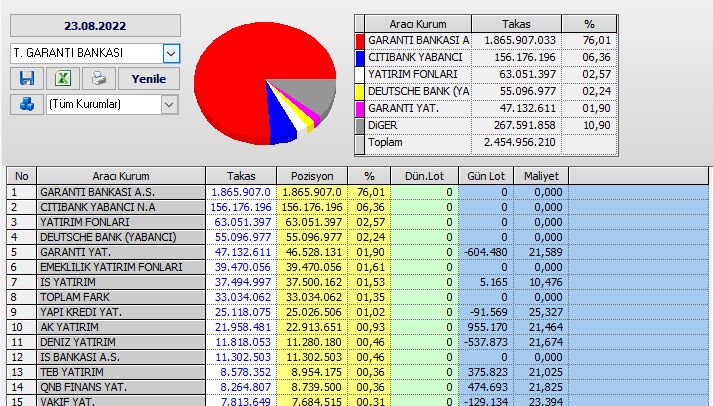Open T. GARANTI BANKASI dropdown arrow
The height and width of the screenshot is (406, 713).
171,53
